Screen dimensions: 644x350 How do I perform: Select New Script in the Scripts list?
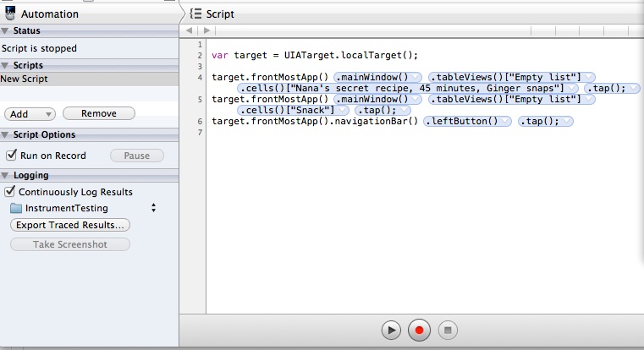(x=89, y=79)
